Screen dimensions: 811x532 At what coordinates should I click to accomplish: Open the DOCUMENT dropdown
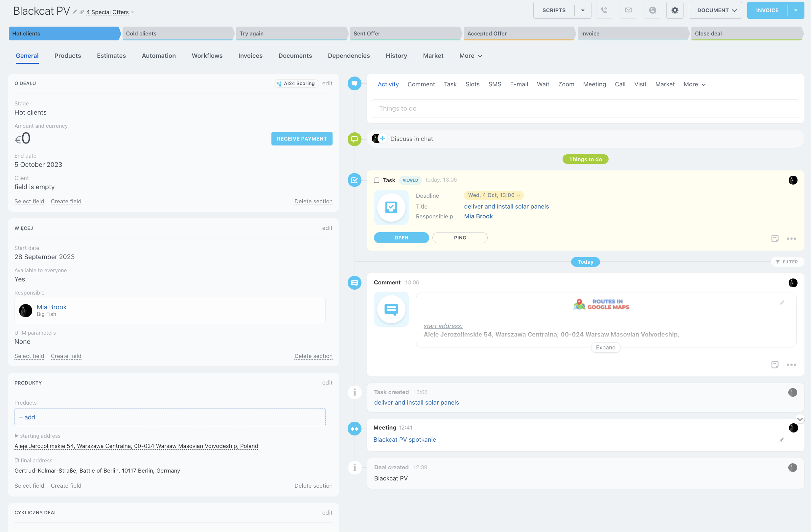[x=715, y=10]
